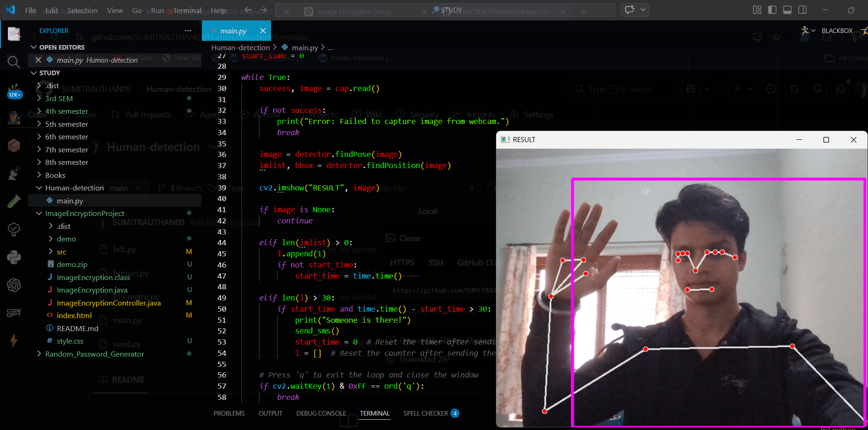The image size is (868, 430).
Task: Toggle the bottom panel visibility
Action: tap(788, 9)
